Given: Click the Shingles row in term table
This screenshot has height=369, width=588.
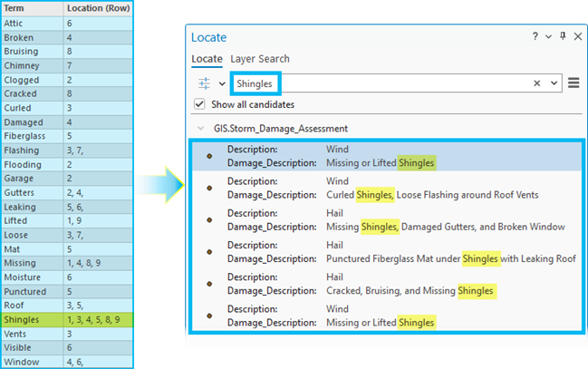Looking at the screenshot, I should click(67, 320).
